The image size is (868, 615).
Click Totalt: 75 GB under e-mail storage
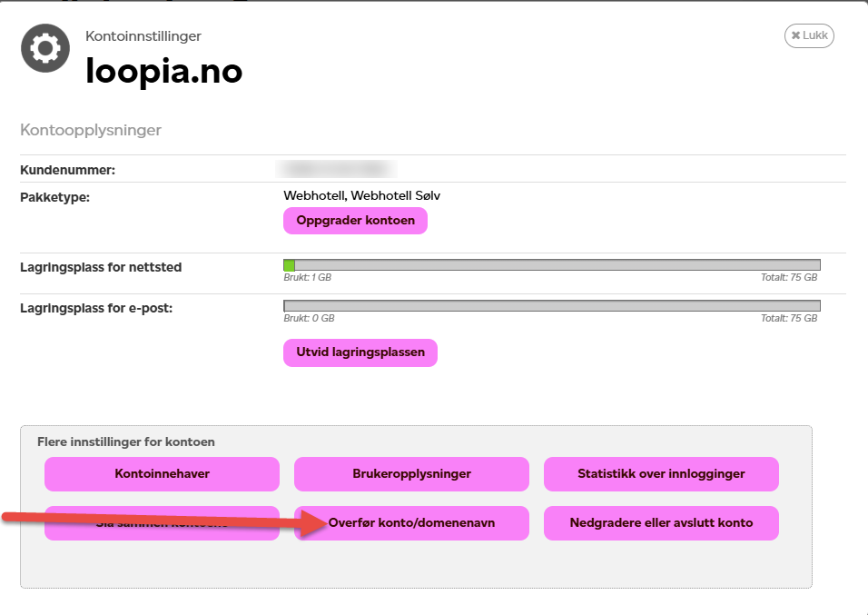789,318
